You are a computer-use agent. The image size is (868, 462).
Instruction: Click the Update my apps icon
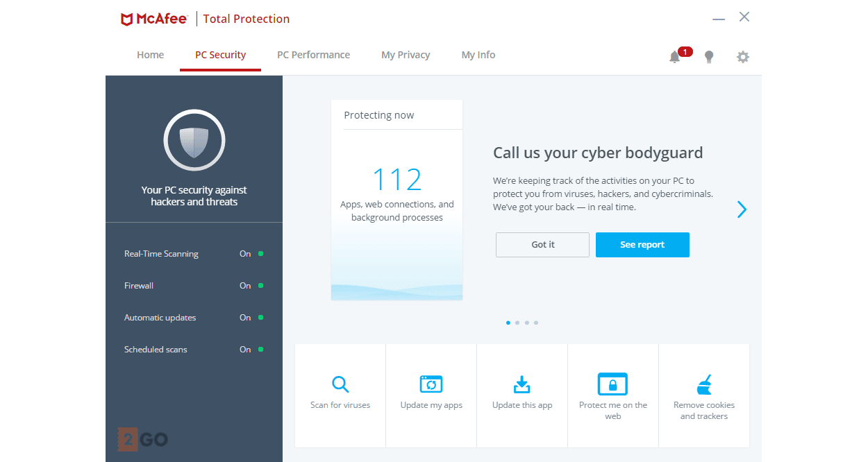point(431,384)
